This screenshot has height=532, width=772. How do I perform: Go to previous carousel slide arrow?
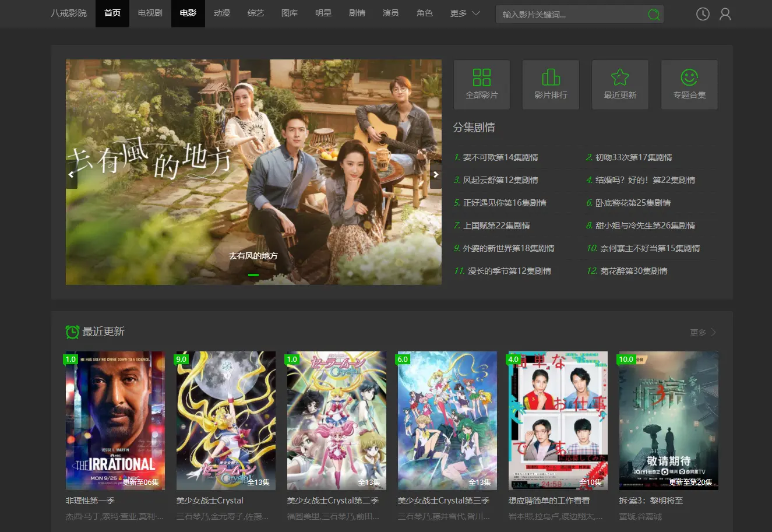coord(72,175)
